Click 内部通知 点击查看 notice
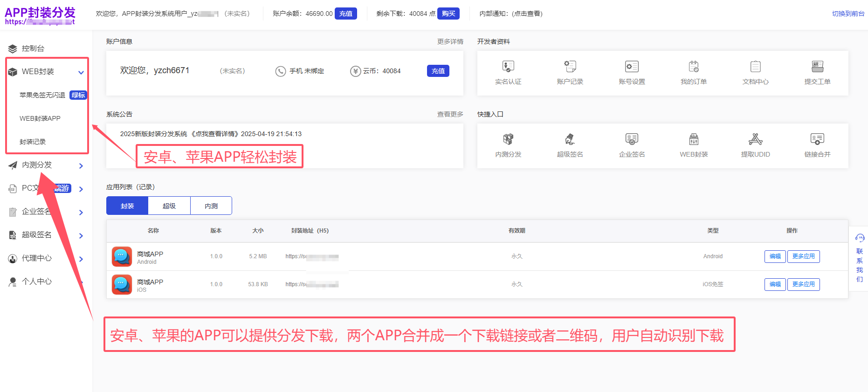The width and height of the screenshot is (868, 392). pyautogui.click(x=511, y=14)
